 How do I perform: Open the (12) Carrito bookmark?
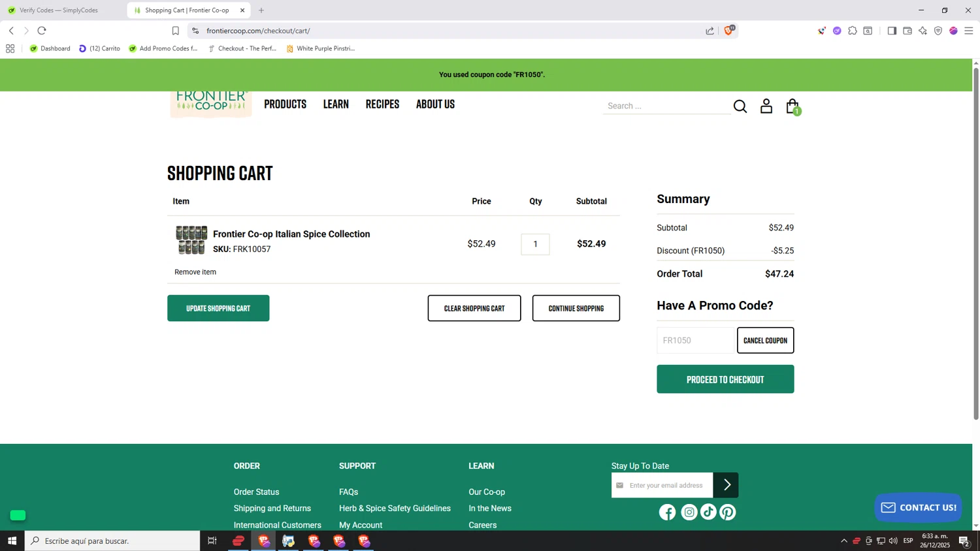point(99,48)
